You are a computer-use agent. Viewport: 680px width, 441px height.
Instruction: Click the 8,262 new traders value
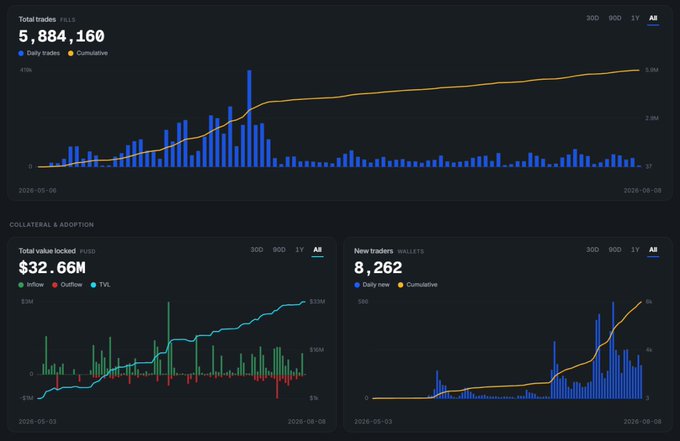(378, 268)
